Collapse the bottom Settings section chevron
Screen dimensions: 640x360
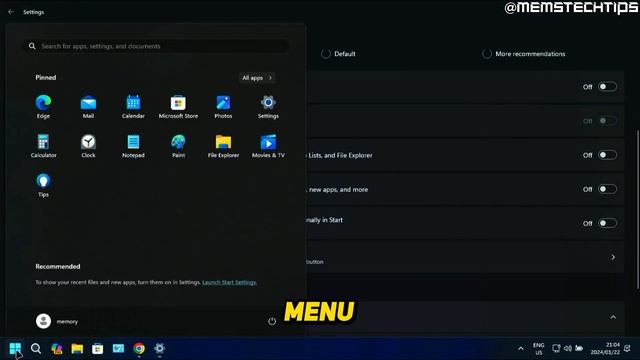(x=613, y=317)
